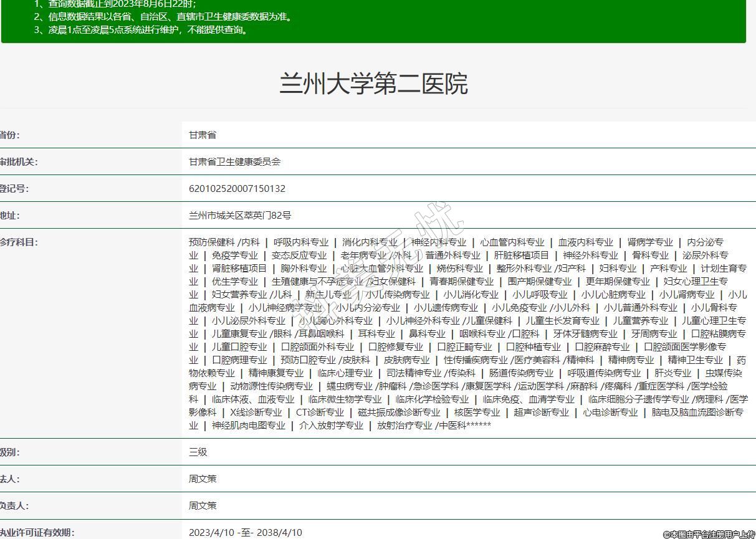This screenshot has height=539, width=756.
Task: Click the 三级 hospital level value
Action: (x=198, y=452)
